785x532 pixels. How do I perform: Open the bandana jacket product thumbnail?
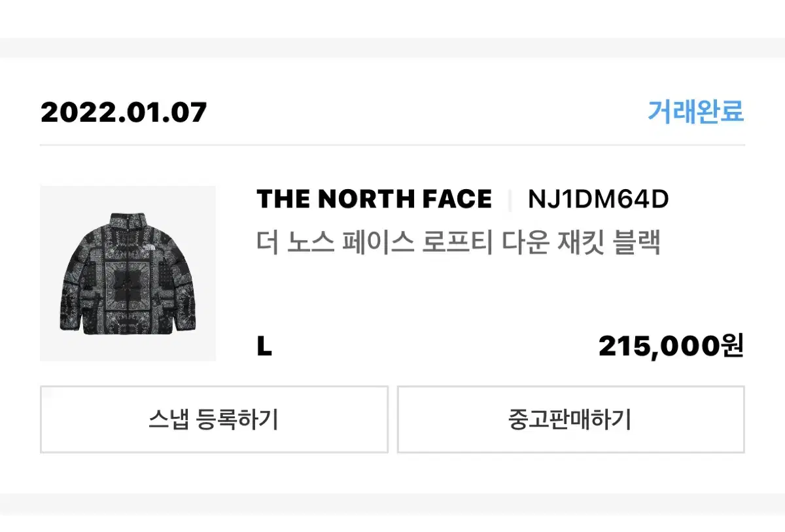click(x=128, y=274)
